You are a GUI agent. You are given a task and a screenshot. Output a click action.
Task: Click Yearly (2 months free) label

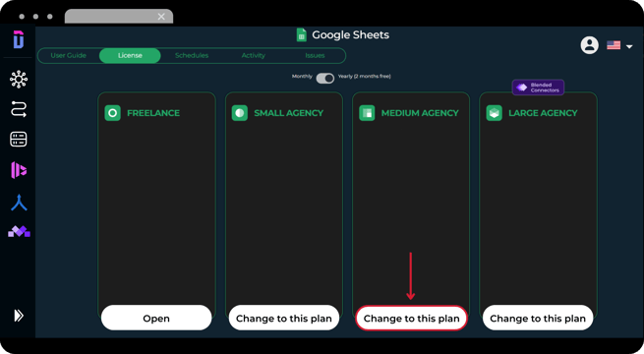point(365,77)
